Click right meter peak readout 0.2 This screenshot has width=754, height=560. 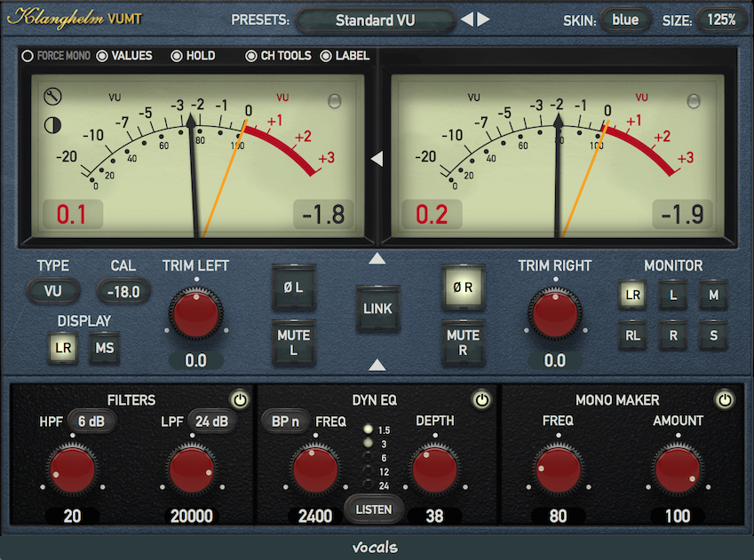point(432,215)
